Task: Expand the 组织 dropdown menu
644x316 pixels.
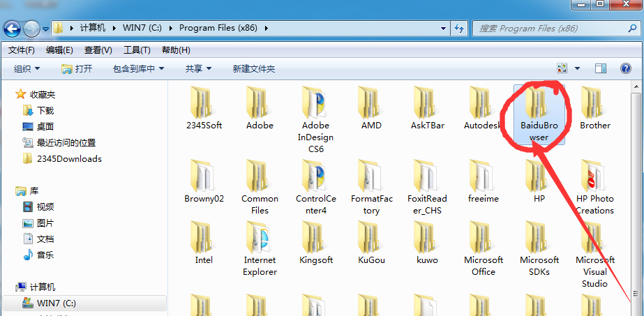Action: coord(27,68)
